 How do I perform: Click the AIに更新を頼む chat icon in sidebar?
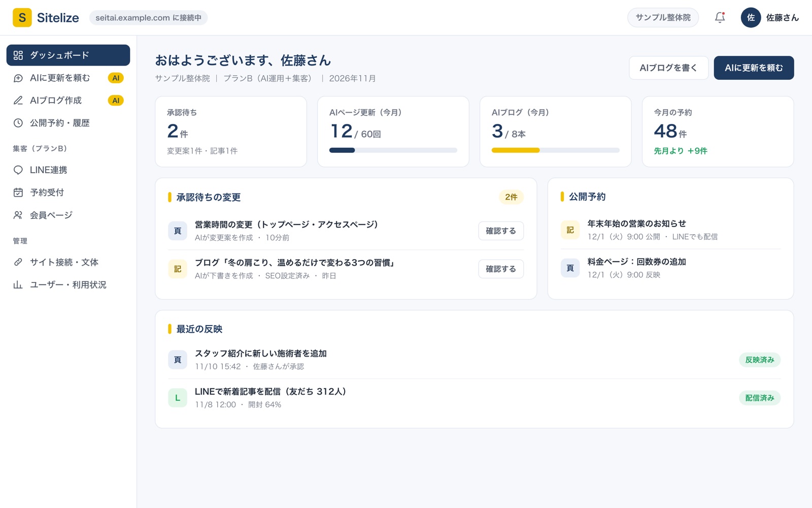(x=18, y=78)
